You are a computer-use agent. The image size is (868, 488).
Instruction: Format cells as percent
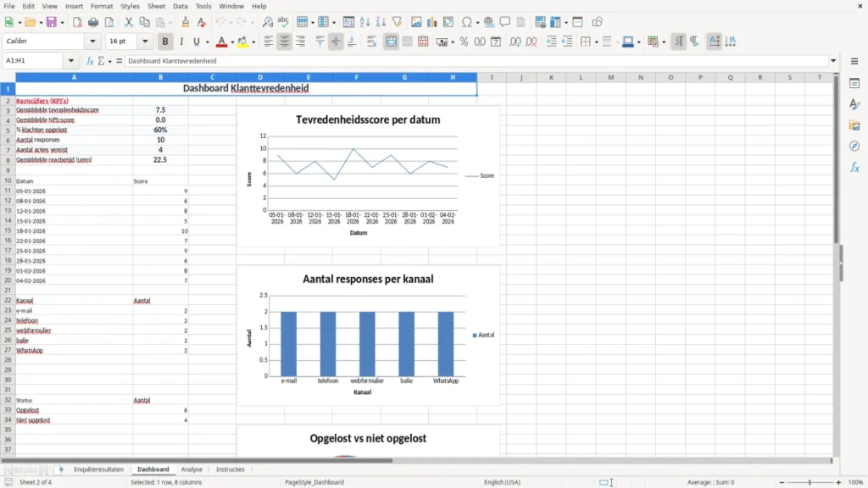[464, 42]
